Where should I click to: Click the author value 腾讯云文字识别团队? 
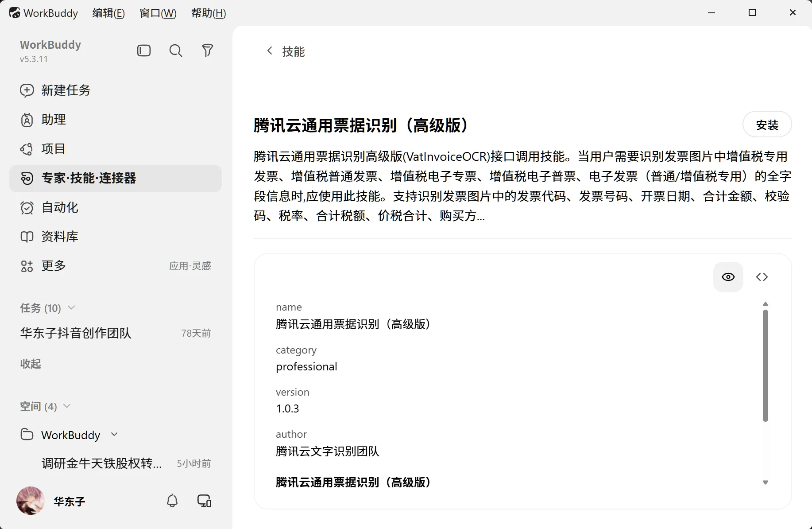coord(328,451)
